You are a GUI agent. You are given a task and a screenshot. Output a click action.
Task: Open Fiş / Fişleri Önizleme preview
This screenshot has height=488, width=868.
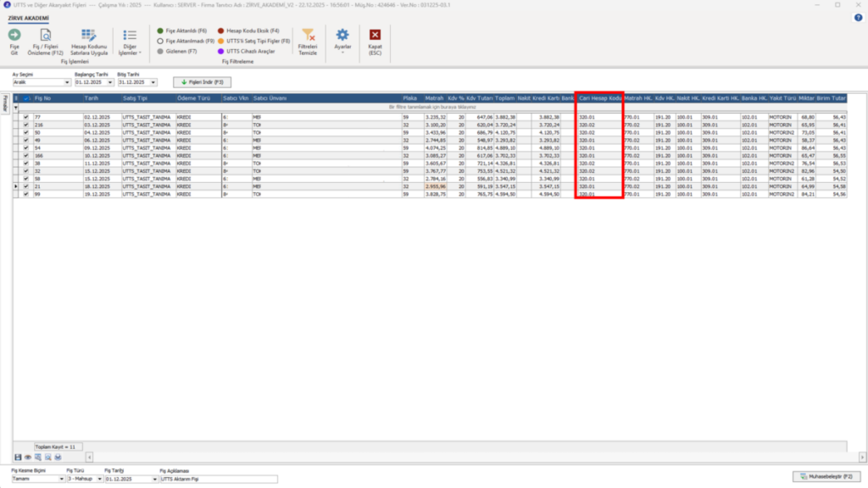point(46,42)
